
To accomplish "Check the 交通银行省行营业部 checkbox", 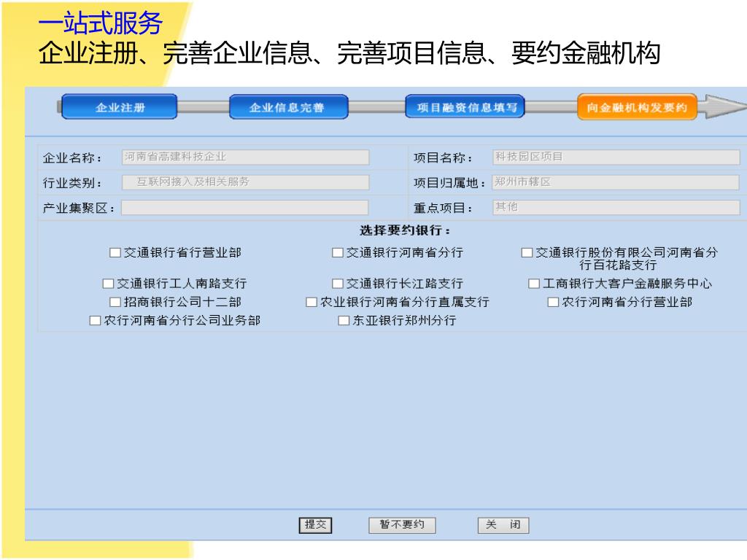I will pyautogui.click(x=115, y=253).
